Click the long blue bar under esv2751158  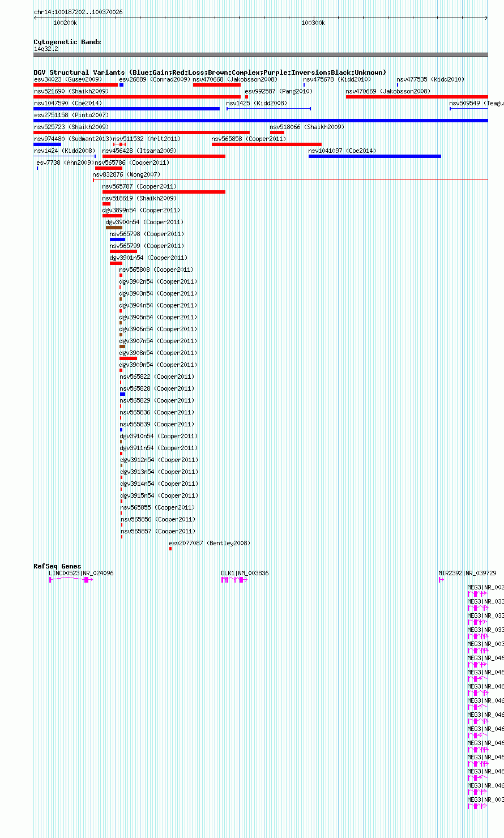[260, 121]
